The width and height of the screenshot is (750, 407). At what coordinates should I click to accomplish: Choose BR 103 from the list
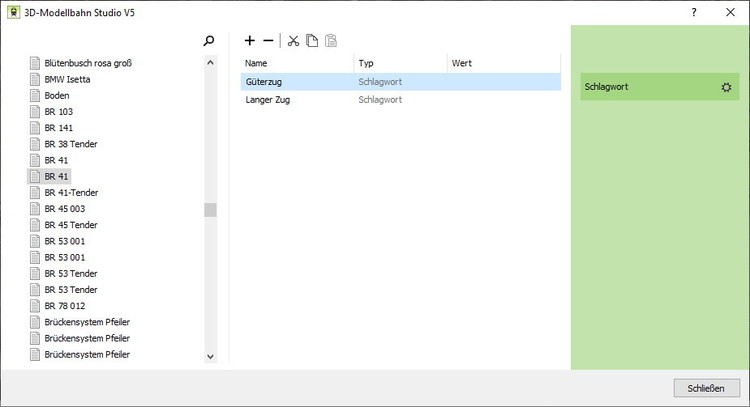[x=59, y=112]
